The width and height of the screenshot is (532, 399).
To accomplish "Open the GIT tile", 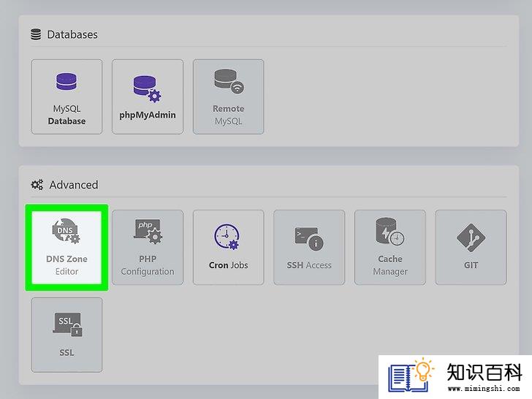I will [x=471, y=247].
